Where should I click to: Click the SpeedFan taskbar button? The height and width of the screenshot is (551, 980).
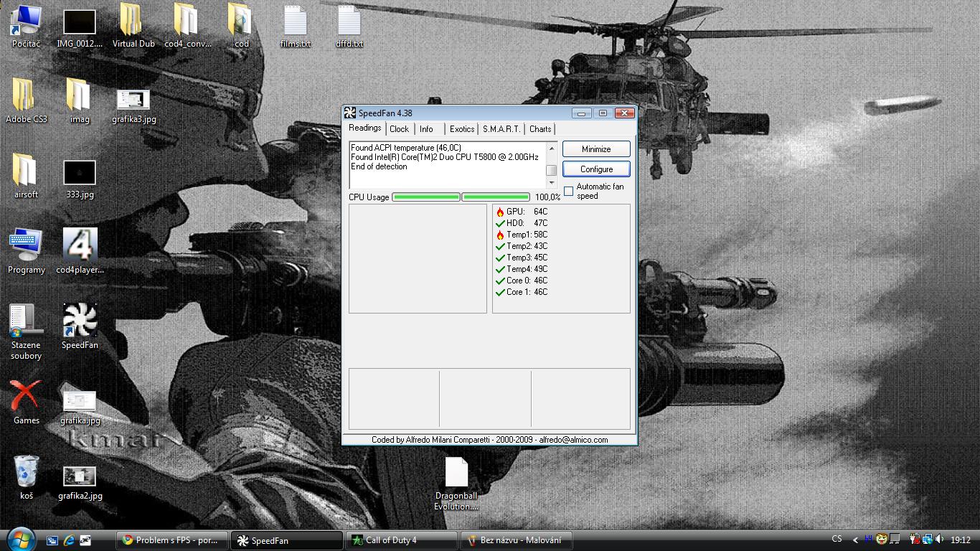[x=287, y=540]
